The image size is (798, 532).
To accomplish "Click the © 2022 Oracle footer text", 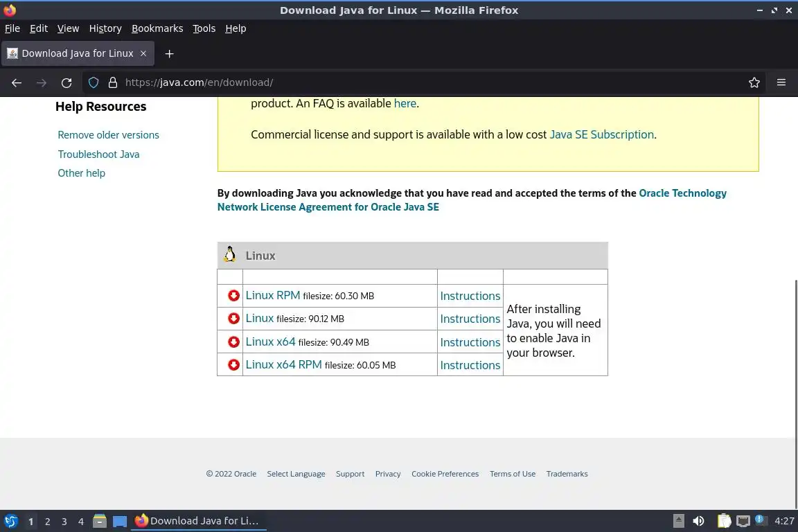I will pos(231,473).
